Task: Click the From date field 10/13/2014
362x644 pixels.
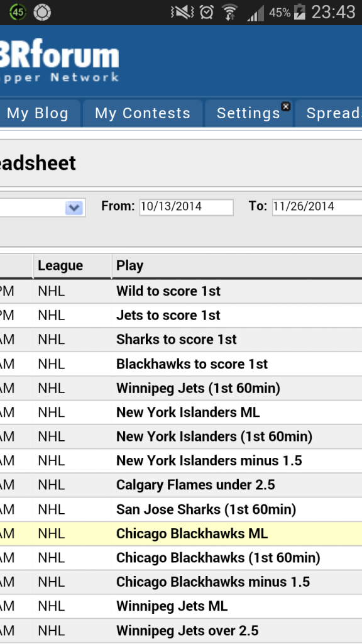Action: coord(186,207)
